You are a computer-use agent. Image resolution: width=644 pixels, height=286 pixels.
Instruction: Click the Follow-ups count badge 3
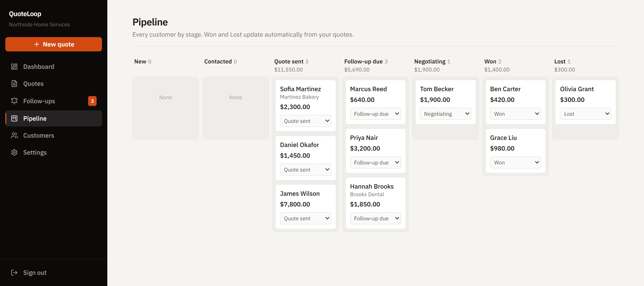pyautogui.click(x=92, y=101)
